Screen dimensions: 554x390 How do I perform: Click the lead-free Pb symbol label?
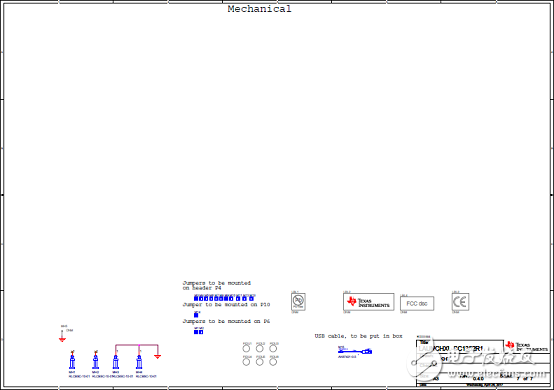(x=298, y=302)
